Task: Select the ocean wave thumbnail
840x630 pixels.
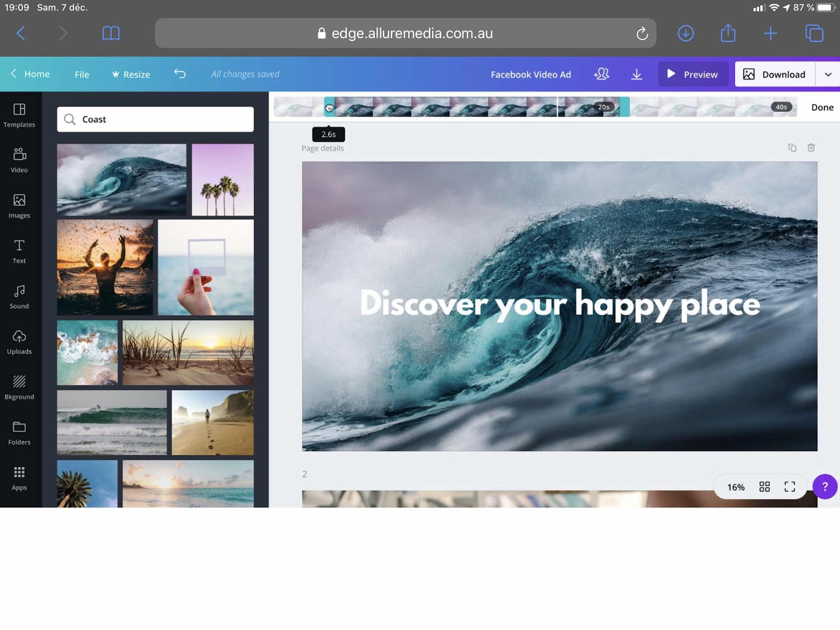Action: pos(122,180)
